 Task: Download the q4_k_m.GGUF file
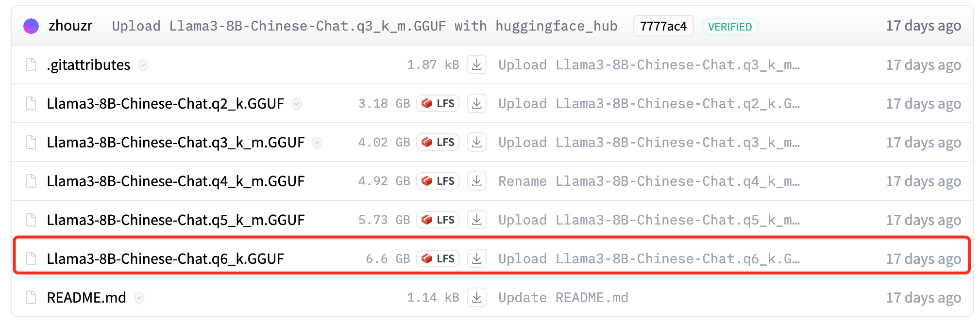[477, 181]
